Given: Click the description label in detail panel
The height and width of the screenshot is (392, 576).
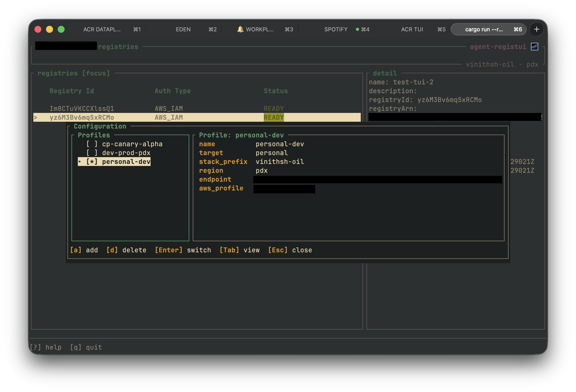Looking at the screenshot, I should [x=393, y=91].
